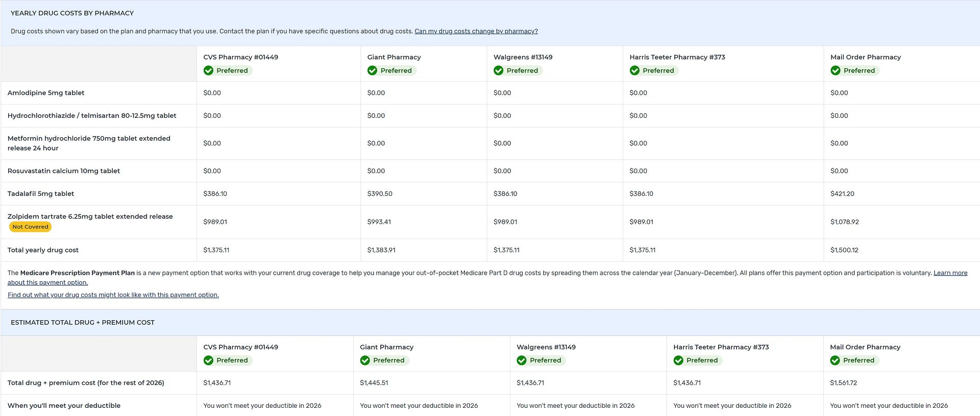Click Walgreens Preferred checkmark in yearly drug costs table

tap(498, 71)
